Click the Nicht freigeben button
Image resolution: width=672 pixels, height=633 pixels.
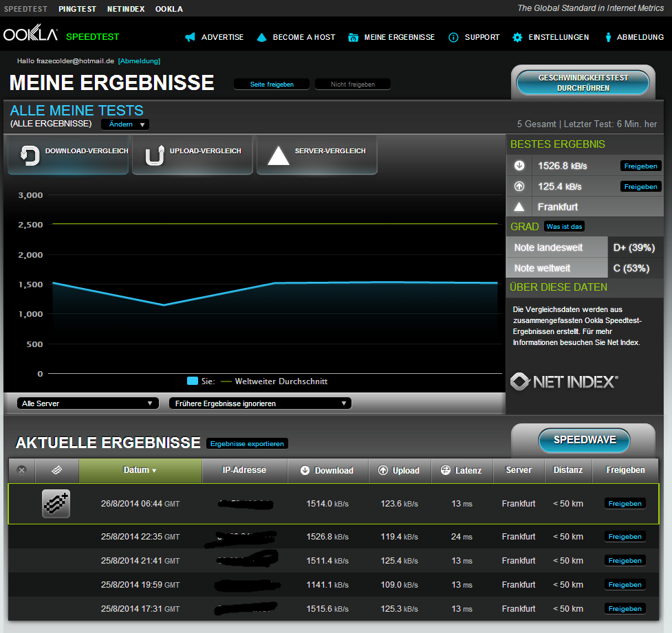point(353,85)
